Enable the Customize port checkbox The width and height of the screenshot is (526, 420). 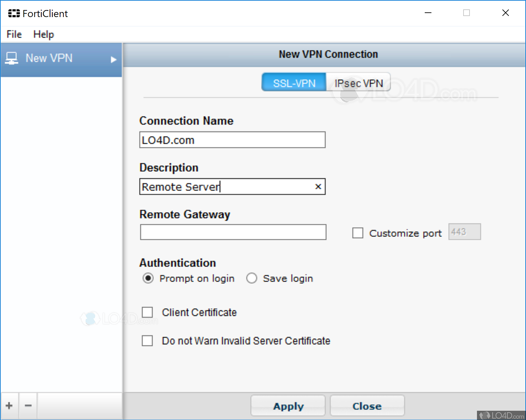click(358, 233)
